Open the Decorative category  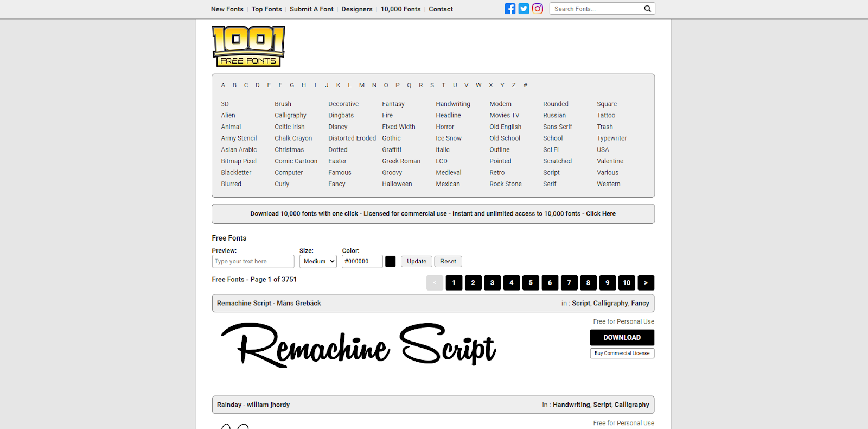click(343, 104)
